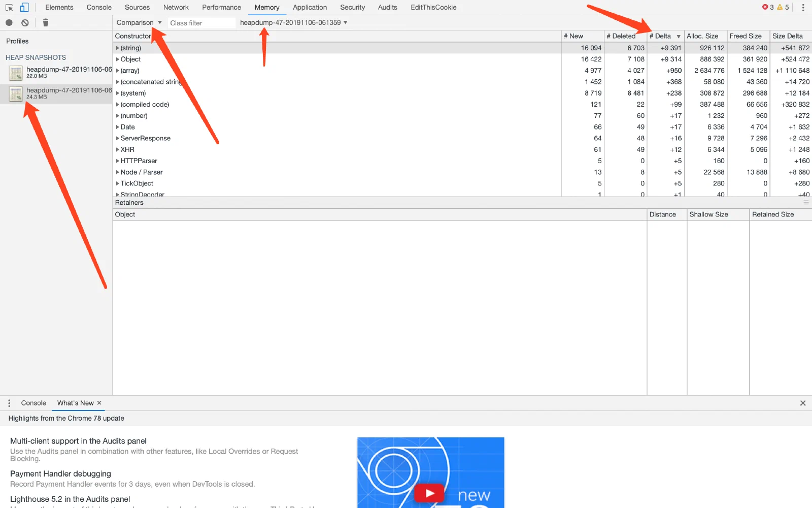Viewport: 812px width, 508px height.
Task: Expand the (string) constructor row
Action: pyautogui.click(x=118, y=48)
